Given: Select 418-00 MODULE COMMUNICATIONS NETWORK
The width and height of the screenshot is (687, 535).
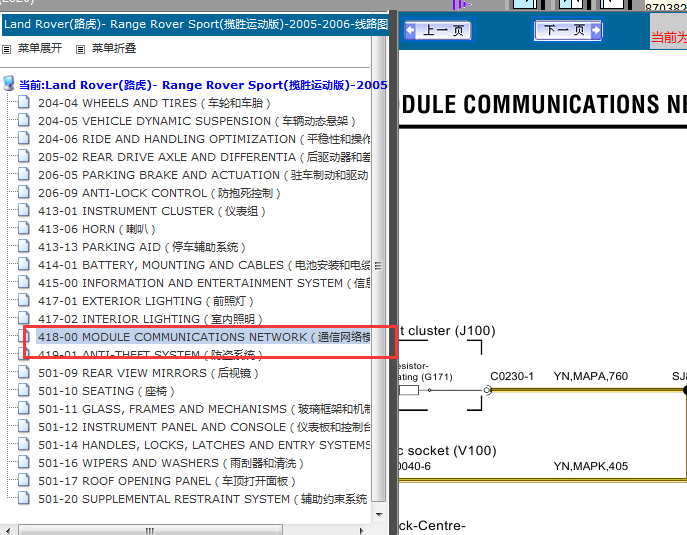Looking at the screenshot, I should (204, 337).
